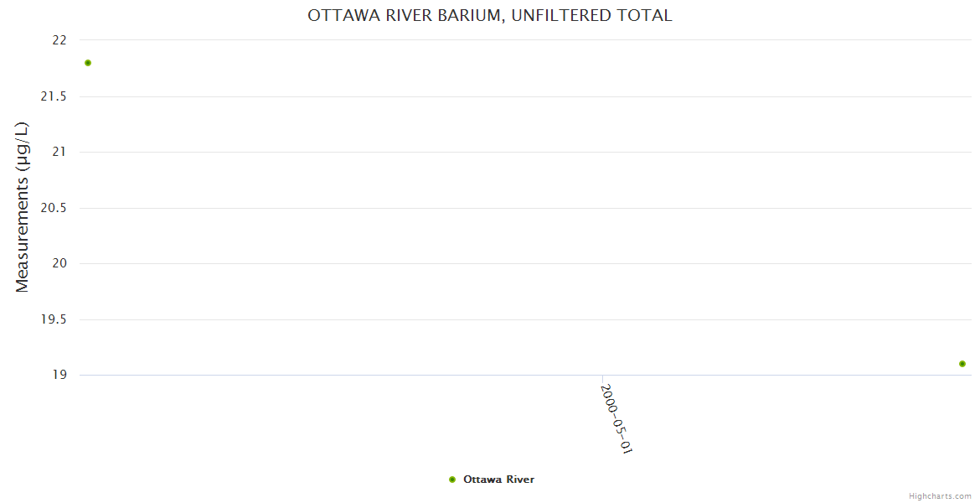The width and height of the screenshot is (980, 503).
Task: Open the Highcharts.com credits link
Action: point(940,496)
